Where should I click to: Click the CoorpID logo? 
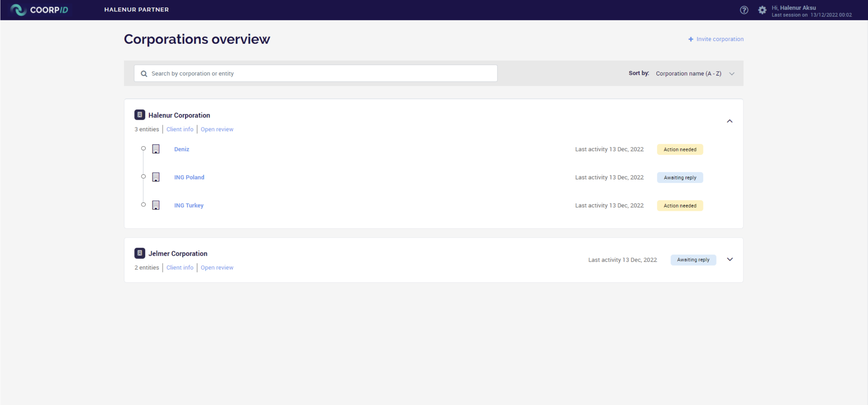(39, 10)
